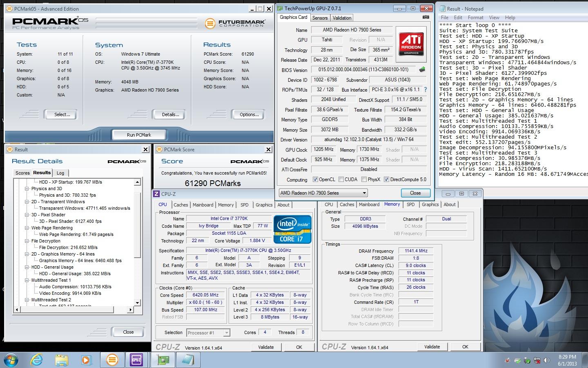Open the AMD Radeon HD 7900 Series dropdown

[x=323, y=193]
